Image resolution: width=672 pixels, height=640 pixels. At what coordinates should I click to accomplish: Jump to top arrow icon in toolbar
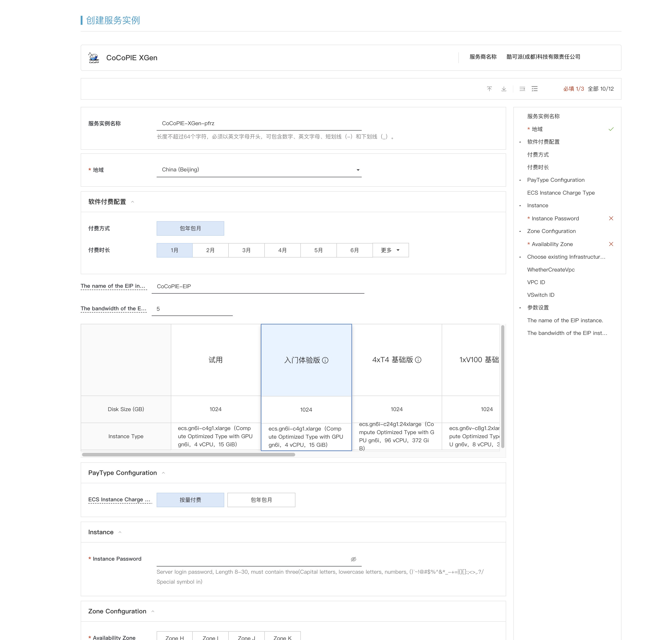(489, 89)
